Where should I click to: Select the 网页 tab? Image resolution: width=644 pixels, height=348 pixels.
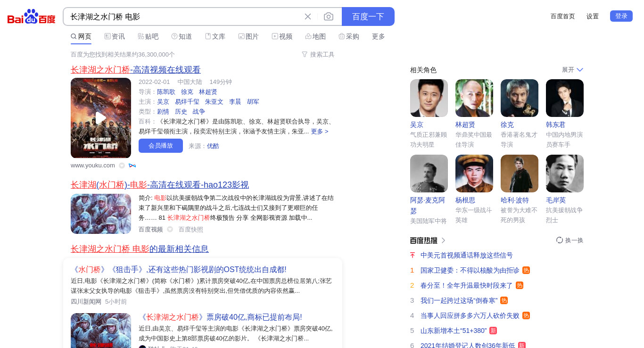tap(81, 36)
